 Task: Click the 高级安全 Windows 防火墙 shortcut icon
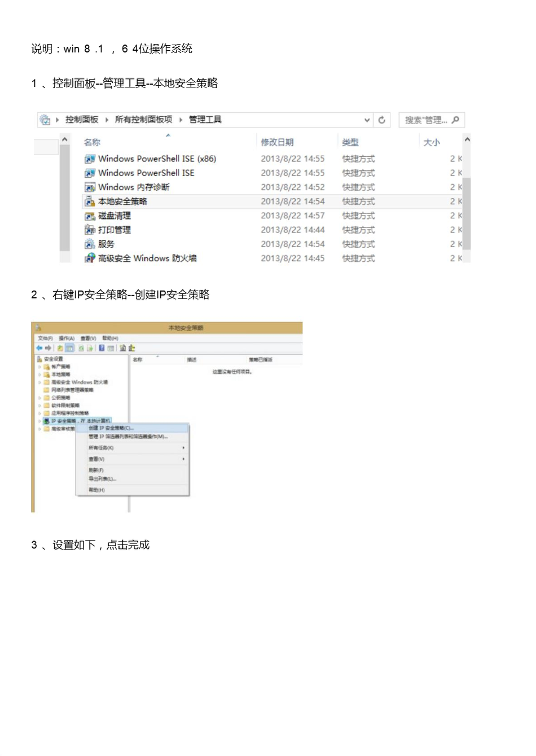pos(89,258)
